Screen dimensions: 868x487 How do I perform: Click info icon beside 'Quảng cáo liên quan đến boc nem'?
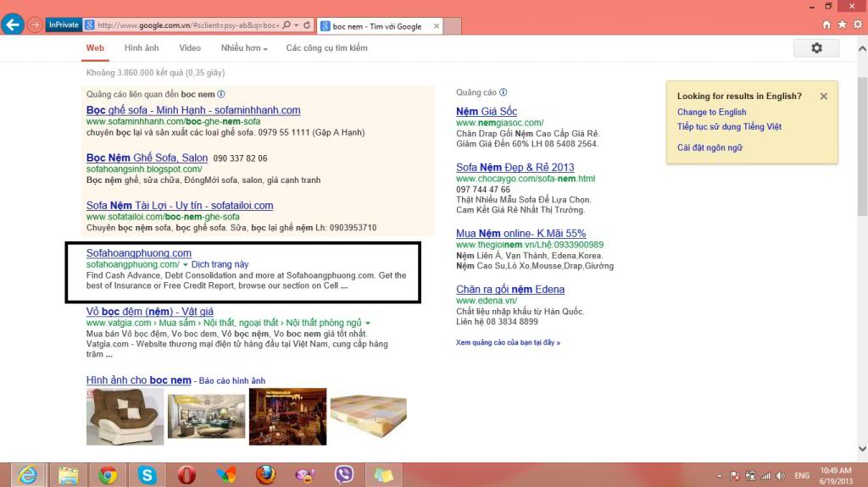(x=221, y=94)
